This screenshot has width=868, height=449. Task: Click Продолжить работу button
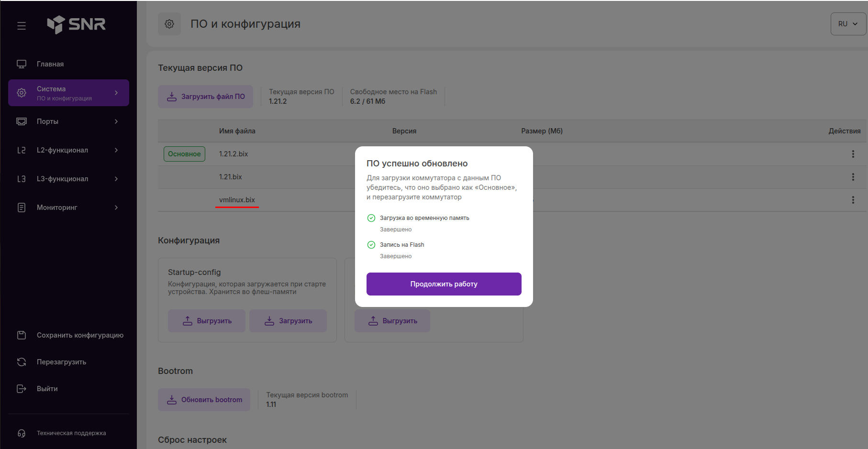tap(444, 284)
